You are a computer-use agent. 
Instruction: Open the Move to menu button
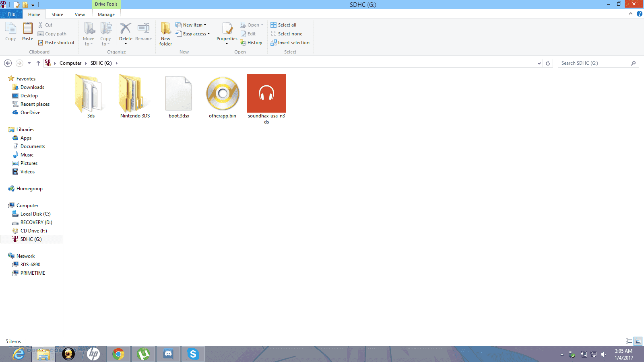[x=89, y=34]
